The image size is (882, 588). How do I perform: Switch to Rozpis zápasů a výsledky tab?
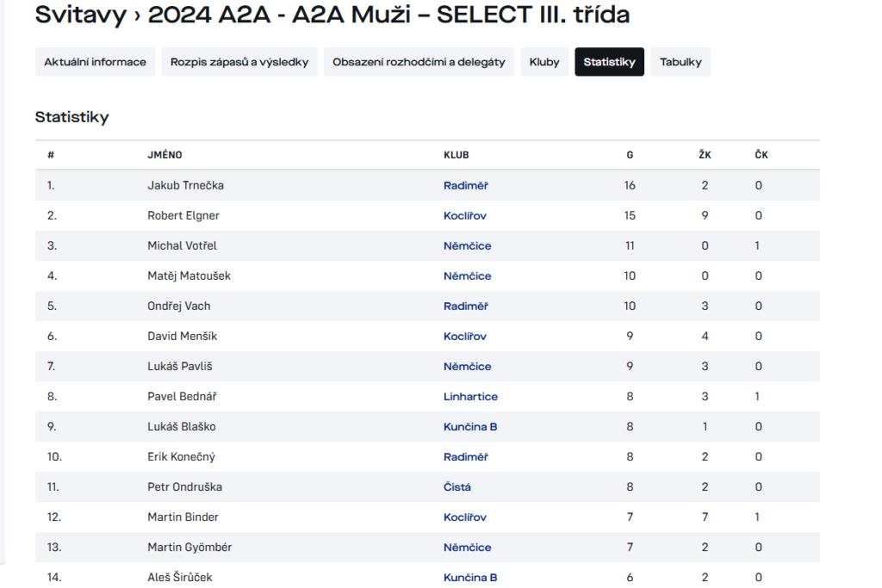tap(239, 62)
